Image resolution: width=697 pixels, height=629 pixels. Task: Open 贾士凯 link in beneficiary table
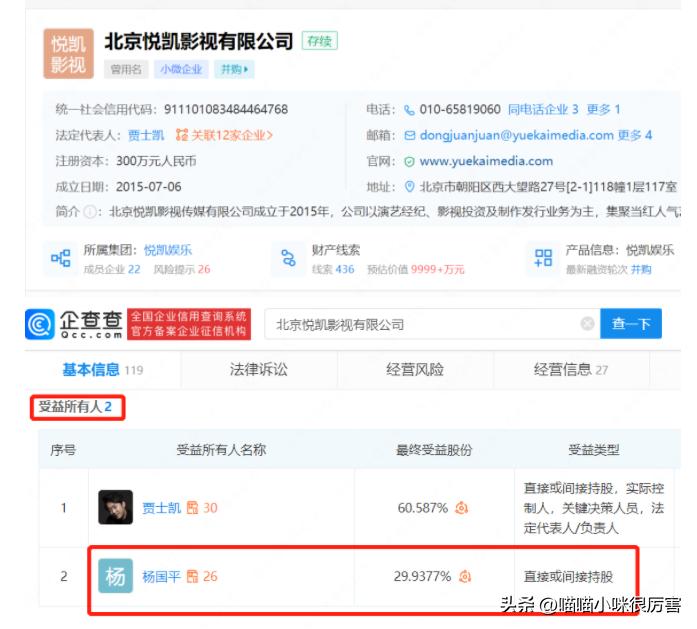[161, 508]
